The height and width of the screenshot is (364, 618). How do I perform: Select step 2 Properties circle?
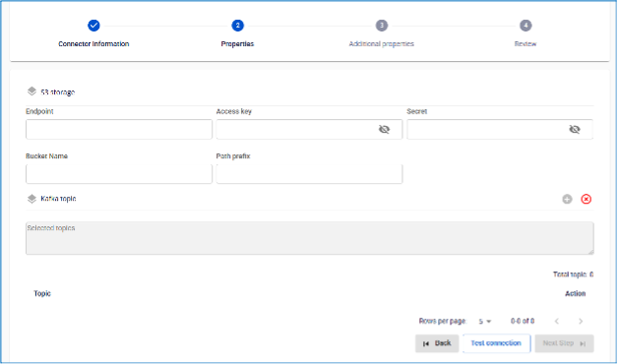[x=238, y=26]
